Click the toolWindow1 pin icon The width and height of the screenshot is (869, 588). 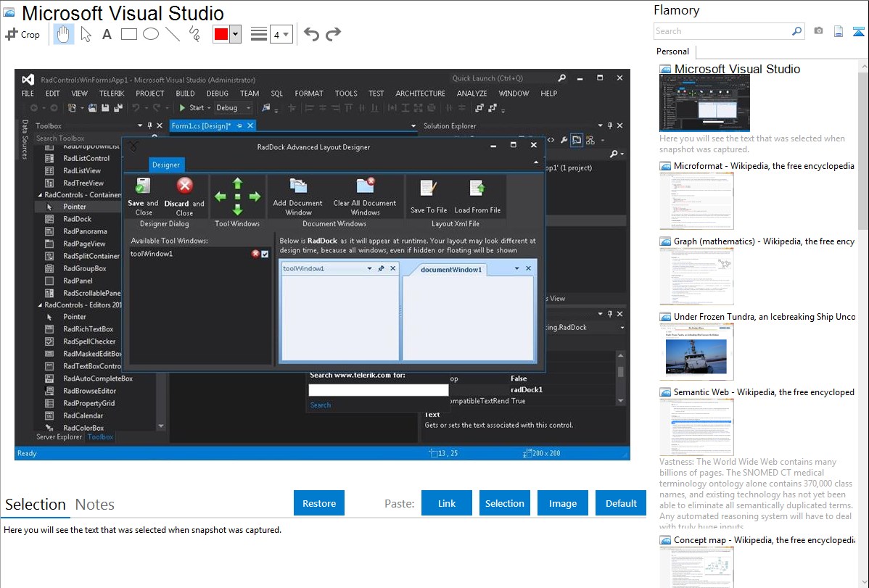pyautogui.click(x=382, y=268)
